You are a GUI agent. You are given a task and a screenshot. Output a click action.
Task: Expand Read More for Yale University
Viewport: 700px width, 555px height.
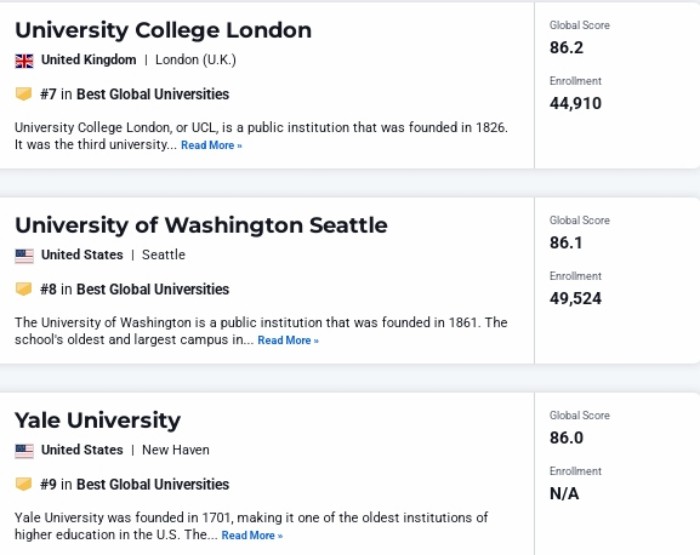click(252, 536)
